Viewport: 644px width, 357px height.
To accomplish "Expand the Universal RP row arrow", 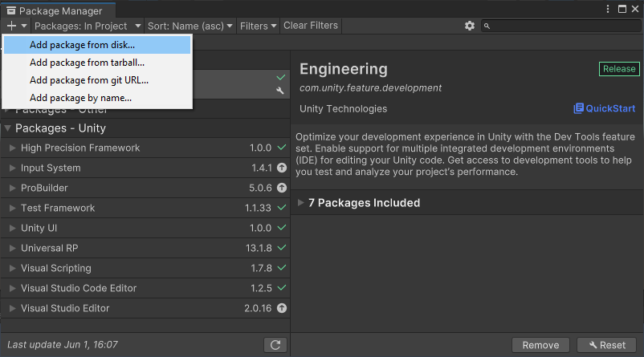I will [x=12, y=248].
